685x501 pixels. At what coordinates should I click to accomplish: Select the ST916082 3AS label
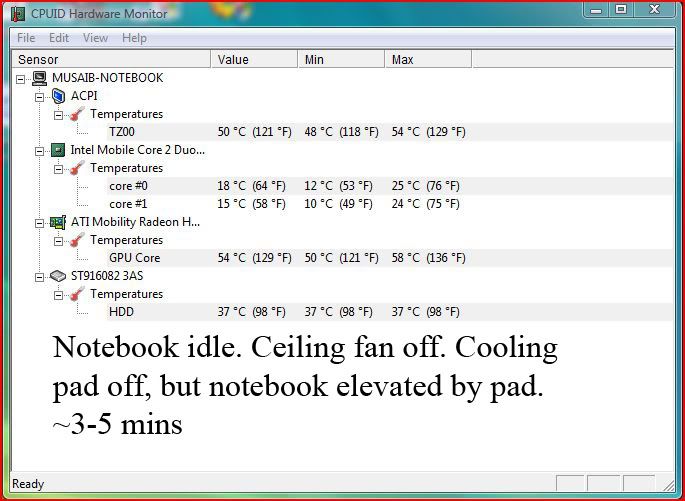[107, 276]
